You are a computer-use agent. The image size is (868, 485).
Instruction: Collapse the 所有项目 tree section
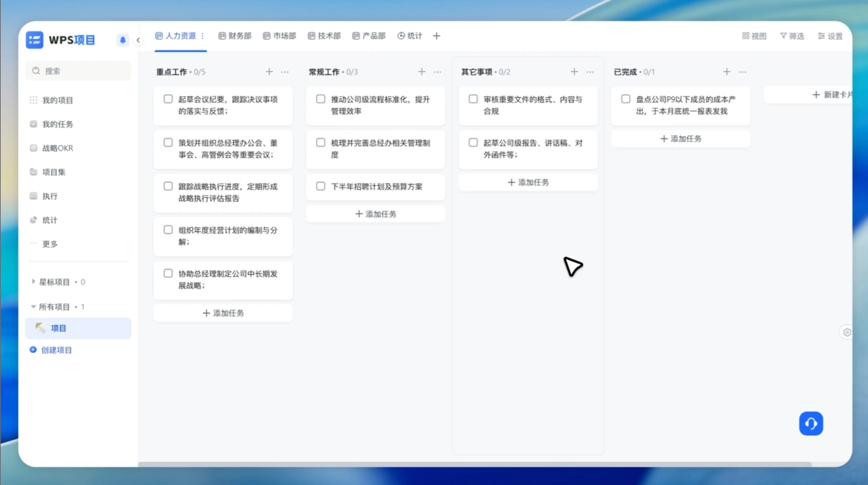point(34,307)
